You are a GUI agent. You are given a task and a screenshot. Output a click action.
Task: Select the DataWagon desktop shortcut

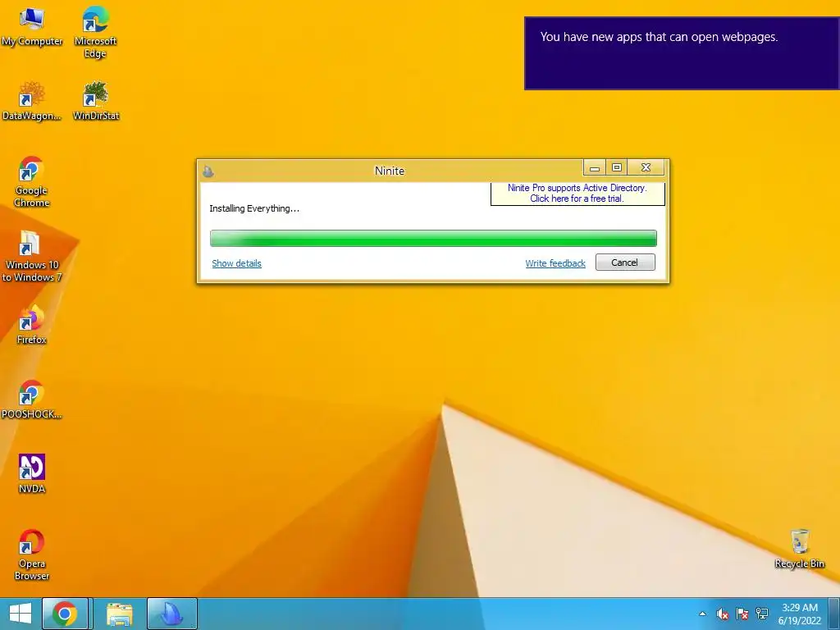pos(32,101)
